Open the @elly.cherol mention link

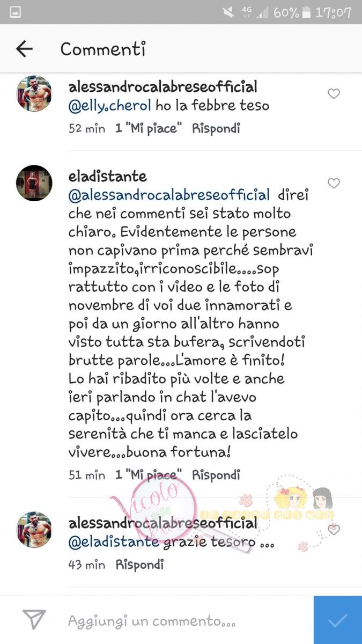click(110, 106)
